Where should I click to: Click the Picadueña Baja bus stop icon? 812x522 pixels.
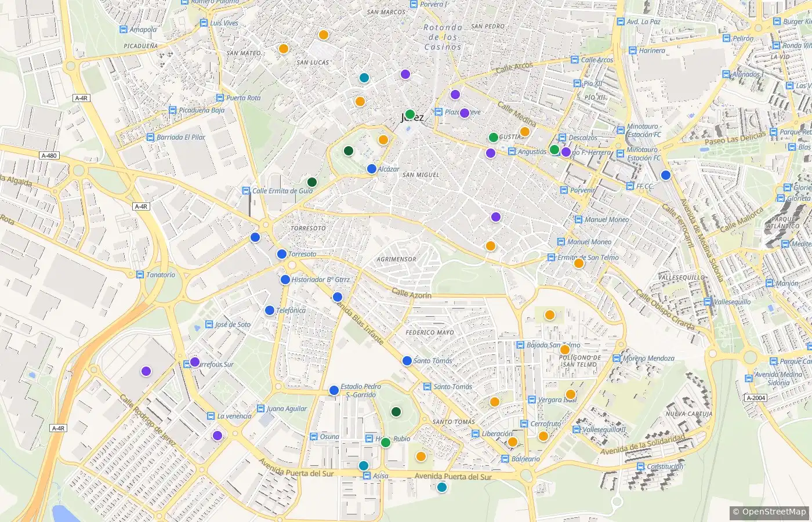point(173,110)
